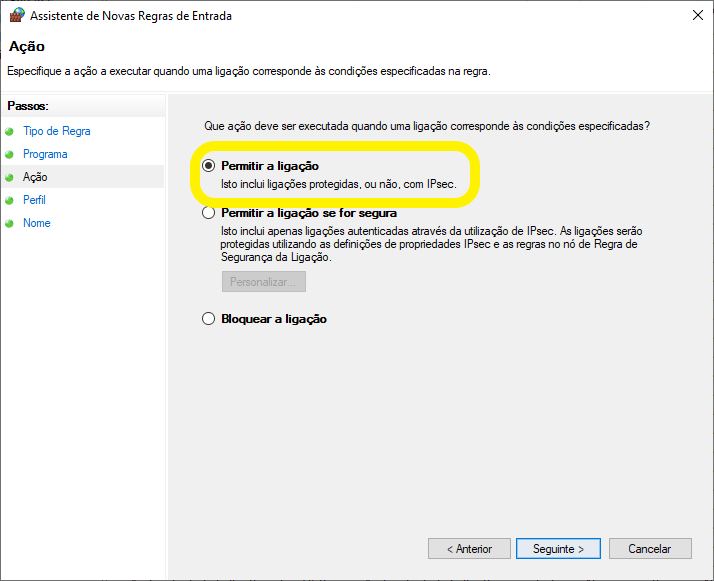
Task: Choose 'Permitir a ligação se for segura' option
Action: pyautogui.click(x=208, y=213)
